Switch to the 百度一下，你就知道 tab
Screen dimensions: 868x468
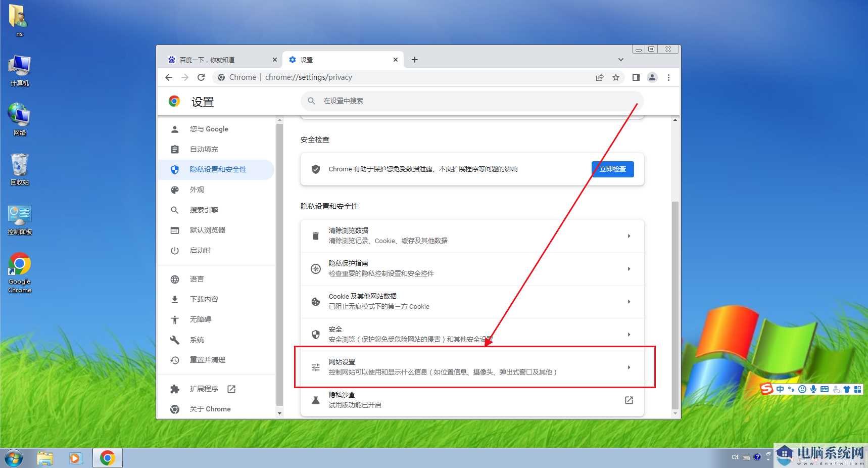222,60
